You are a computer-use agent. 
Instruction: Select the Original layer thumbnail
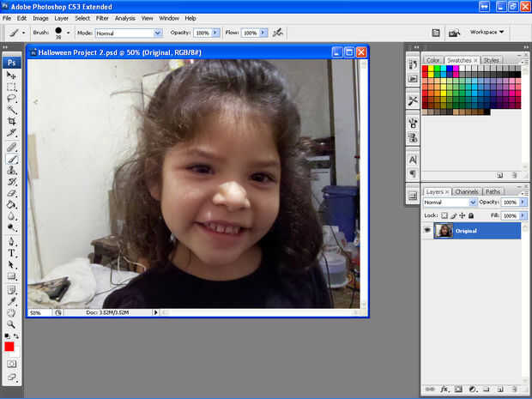tap(444, 231)
